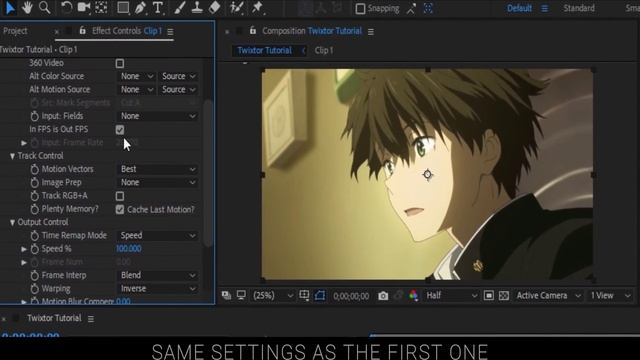The width and height of the screenshot is (640, 360).
Task: Collapse the Output Control group
Action: click(x=12, y=222)
